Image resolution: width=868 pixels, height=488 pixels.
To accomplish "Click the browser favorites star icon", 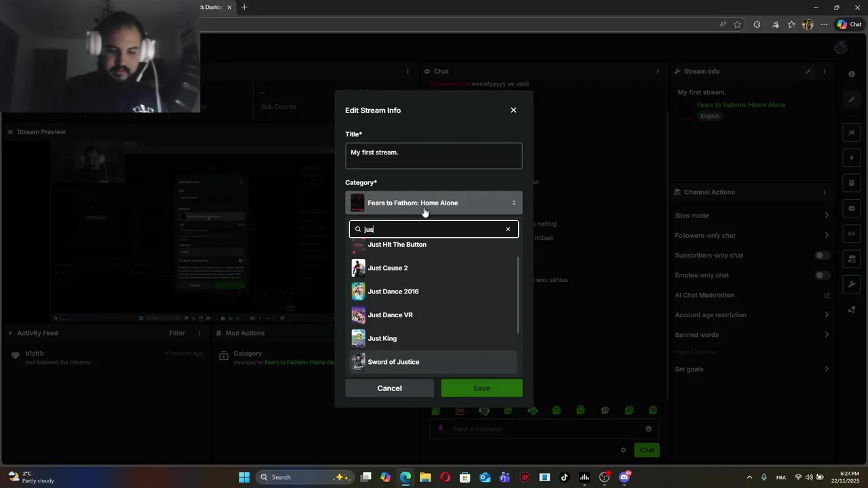I will (737, 24).
